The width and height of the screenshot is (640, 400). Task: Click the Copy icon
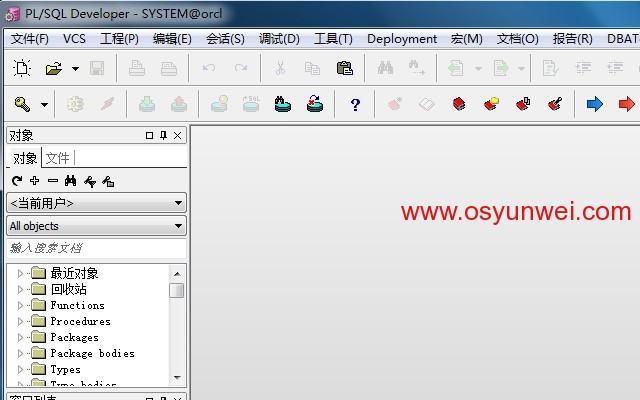point(312,68)
